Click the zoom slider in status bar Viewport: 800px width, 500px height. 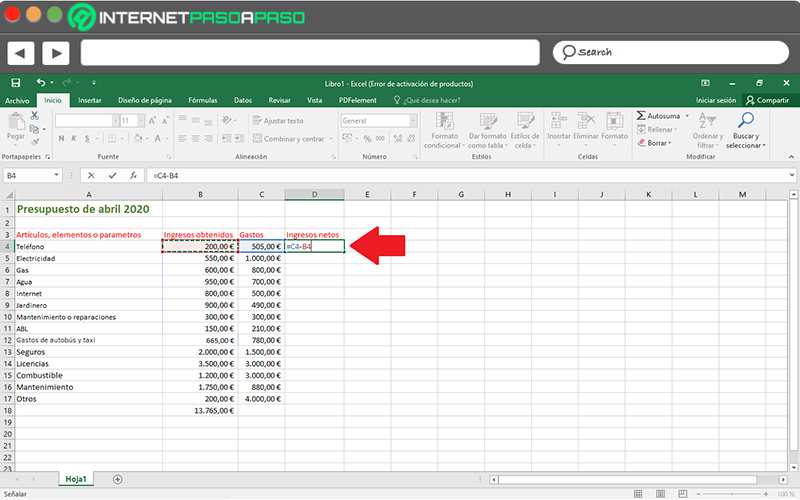732,494
